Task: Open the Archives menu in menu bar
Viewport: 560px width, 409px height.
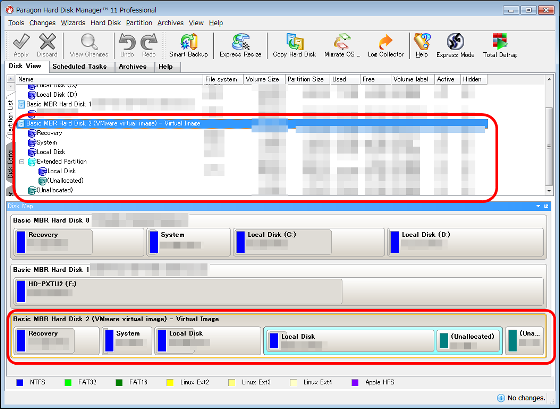Action: (170, 23)
